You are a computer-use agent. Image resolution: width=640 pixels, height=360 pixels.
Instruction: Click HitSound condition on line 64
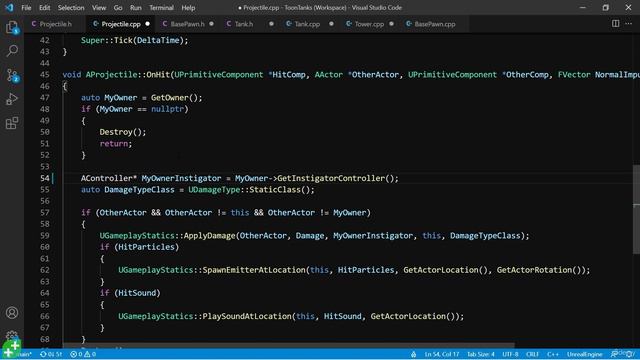coord(137,293)
